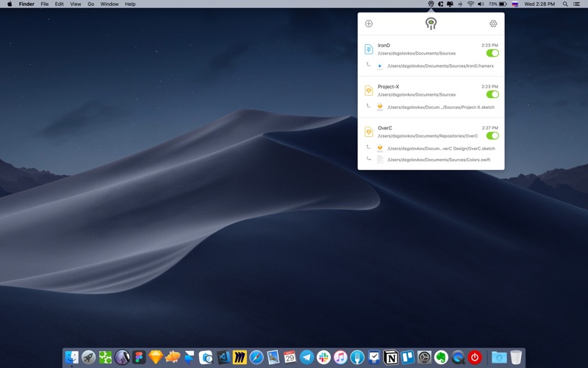The height and width of the screenshot is (368, 588).
Task: Open Notion in the dock
Action: (391, 358)
